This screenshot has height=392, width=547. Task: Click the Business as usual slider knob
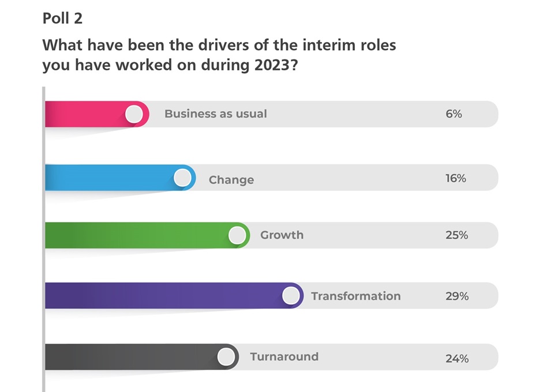[x=134, y=114]
